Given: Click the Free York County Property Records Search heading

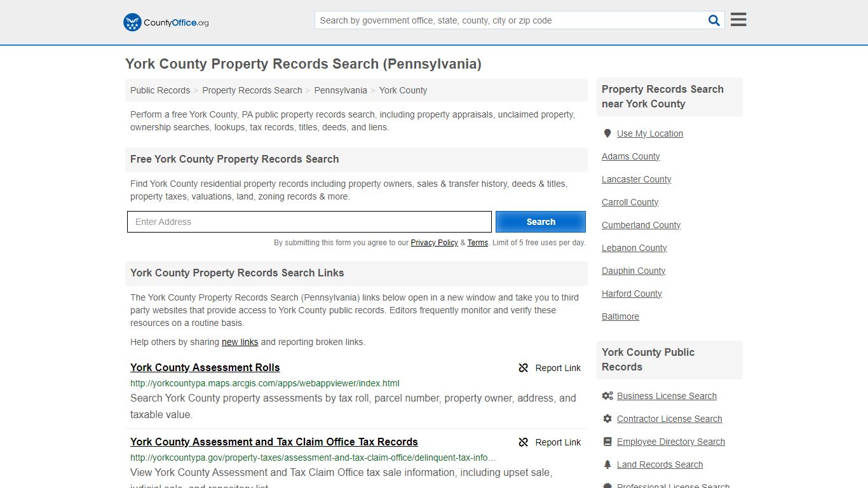Looking at the screenshot, I should click(x=234, y=159).
